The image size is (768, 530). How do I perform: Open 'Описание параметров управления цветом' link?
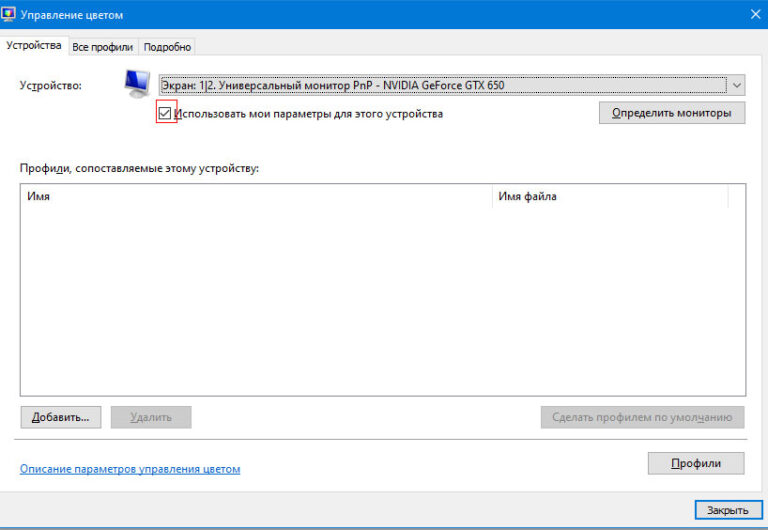point(130,469)
